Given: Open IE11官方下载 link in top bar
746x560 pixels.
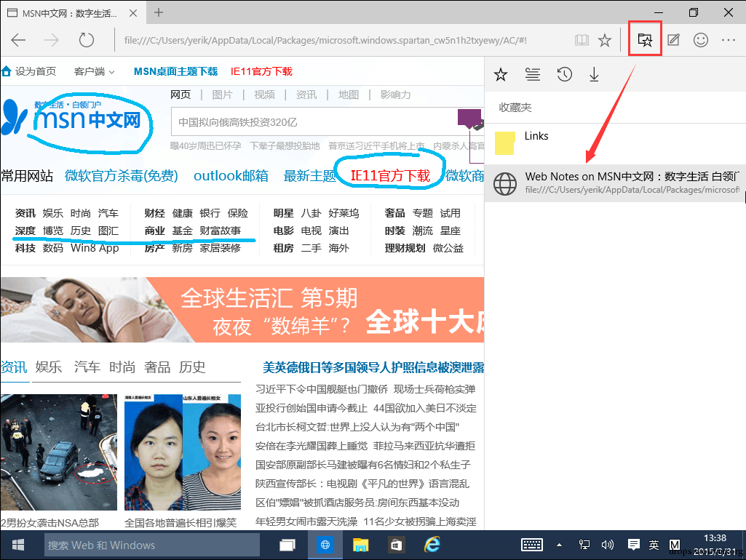Looking at the screenshot, I should click(262, 71).
